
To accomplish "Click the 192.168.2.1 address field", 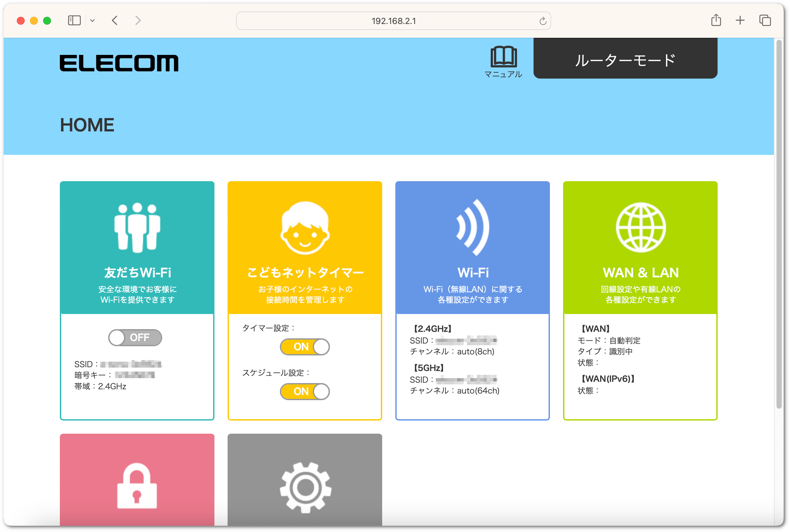I will pyautogui.click(x=394, y=21).
